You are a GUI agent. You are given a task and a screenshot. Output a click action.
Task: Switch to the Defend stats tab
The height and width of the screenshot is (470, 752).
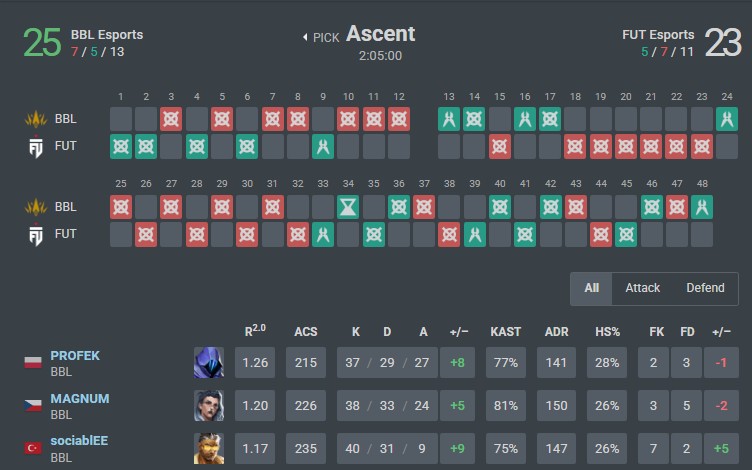tap(705, 288)
